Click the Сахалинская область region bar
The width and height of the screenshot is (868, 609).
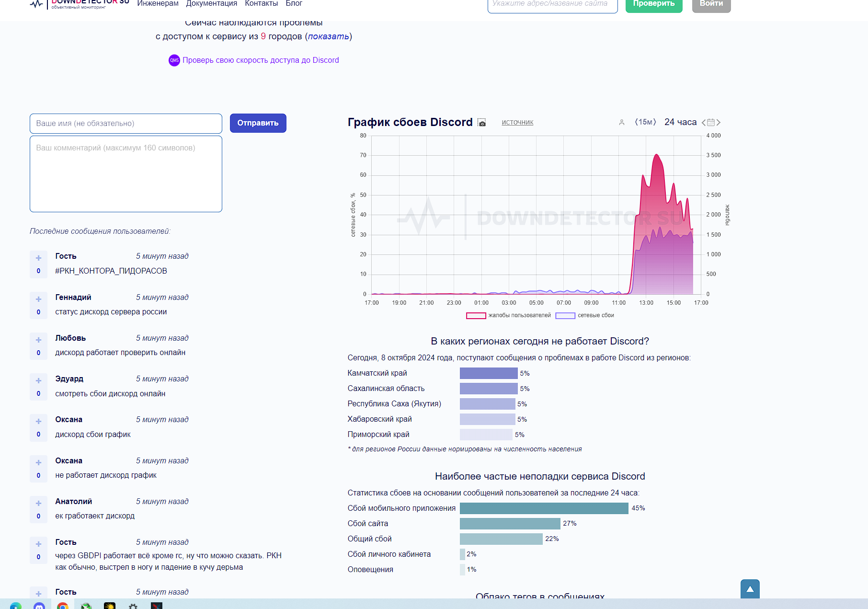(x=489, y=389)
